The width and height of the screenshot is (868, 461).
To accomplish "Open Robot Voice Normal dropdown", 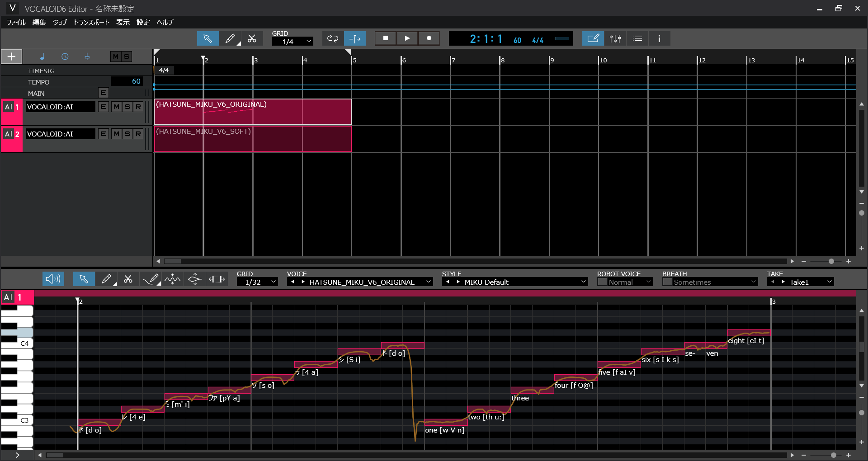I will 630,282.
